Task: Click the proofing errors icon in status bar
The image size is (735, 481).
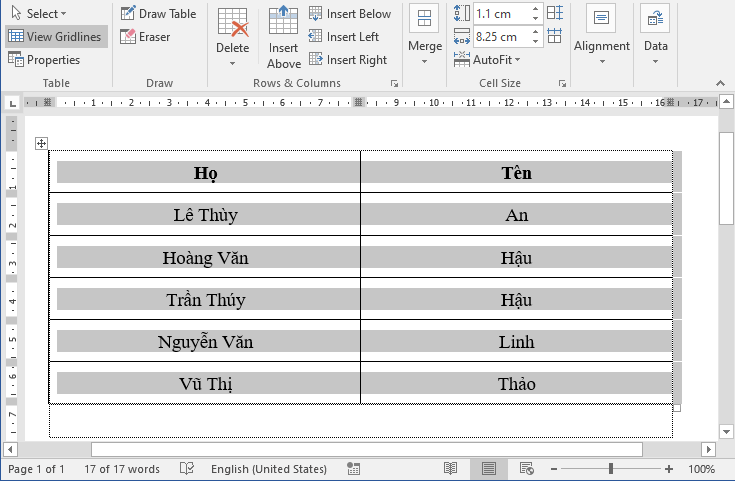Action: (x=187, y=468)
